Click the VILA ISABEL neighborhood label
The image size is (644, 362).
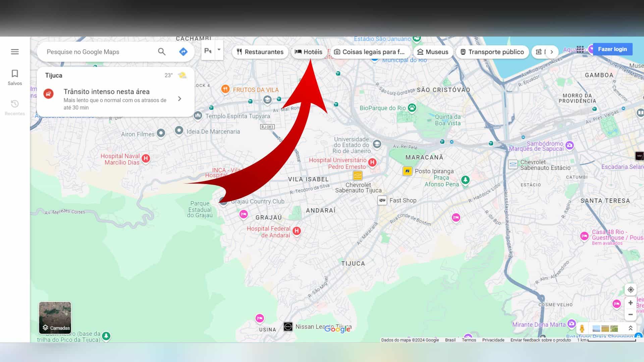click(x=308, y=179)
